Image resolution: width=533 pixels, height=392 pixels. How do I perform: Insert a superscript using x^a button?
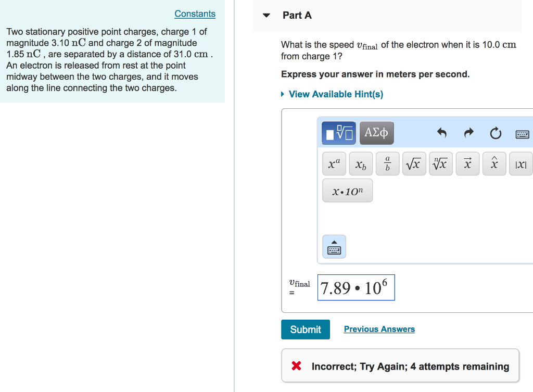334,163
